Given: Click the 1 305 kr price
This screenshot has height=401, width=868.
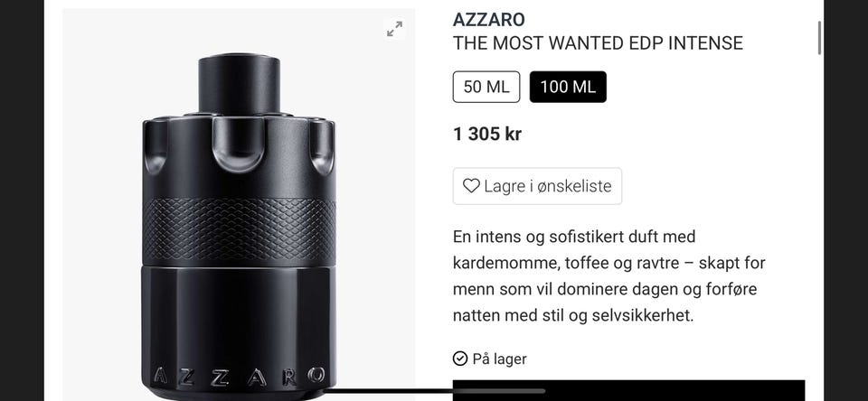Looking at the screenshot, I should [x=487, y=134].
